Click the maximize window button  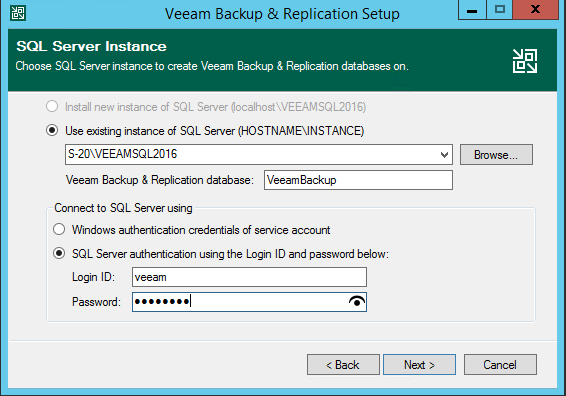500,10
